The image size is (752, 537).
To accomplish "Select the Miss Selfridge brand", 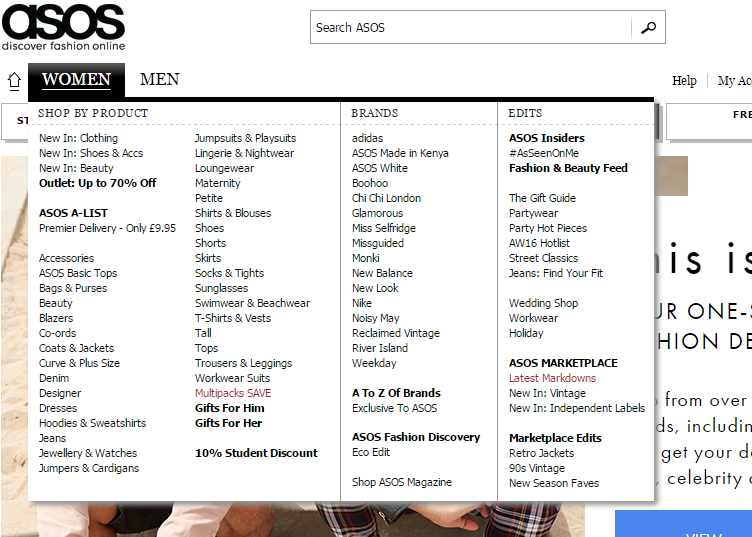I will point(384,228).
